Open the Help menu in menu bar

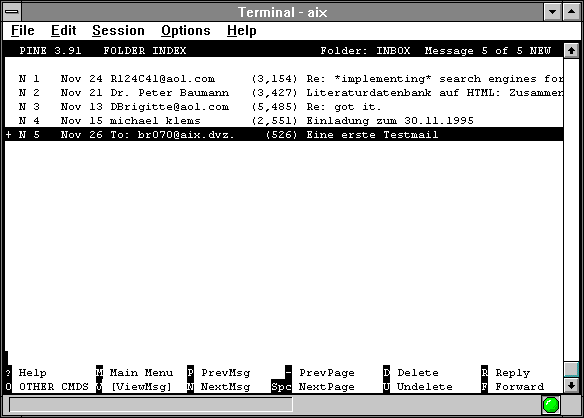pyautogui.click(x=242, y=31)
